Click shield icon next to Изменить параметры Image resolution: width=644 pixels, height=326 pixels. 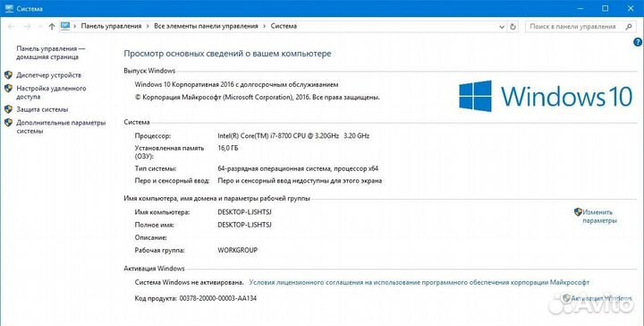pos(578,212)
